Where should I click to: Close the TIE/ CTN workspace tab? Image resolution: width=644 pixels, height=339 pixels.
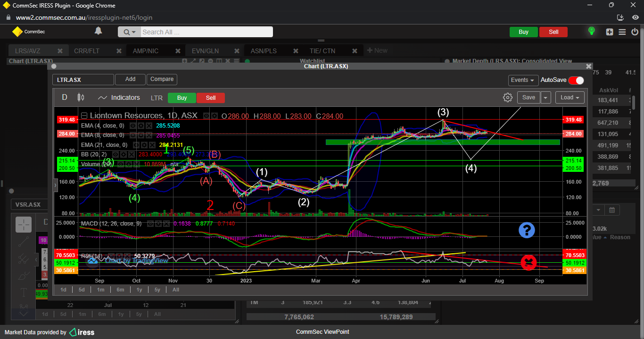[x=355, y=51]
